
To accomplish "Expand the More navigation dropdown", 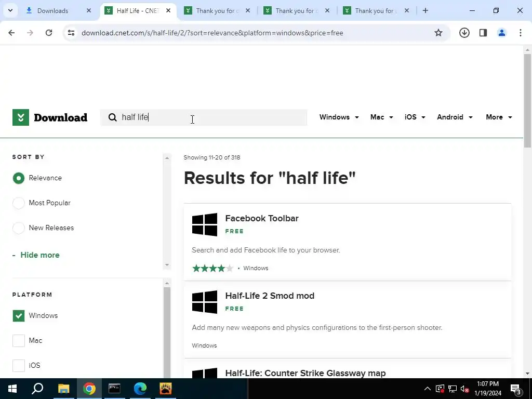I will (x=499, y=117).
